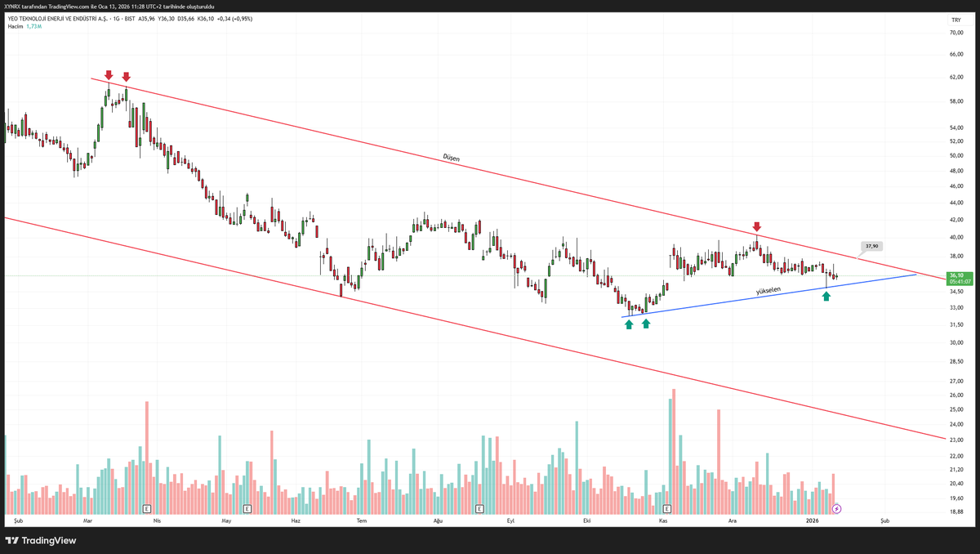
Task: Open the earnings 'E' marker nearest May
Action: coord(247,508)
